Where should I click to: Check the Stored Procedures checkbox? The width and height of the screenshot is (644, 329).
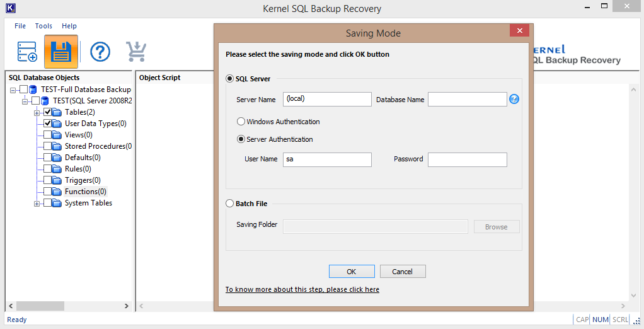(48, 146)
